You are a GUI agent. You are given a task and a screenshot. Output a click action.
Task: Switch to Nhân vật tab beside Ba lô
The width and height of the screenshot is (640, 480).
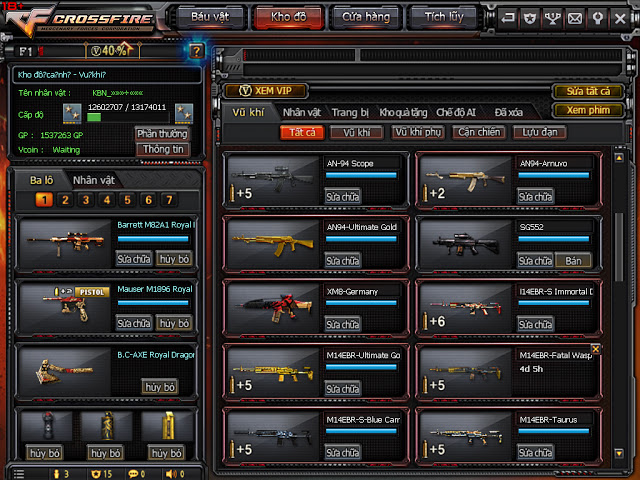coord(94,180)
